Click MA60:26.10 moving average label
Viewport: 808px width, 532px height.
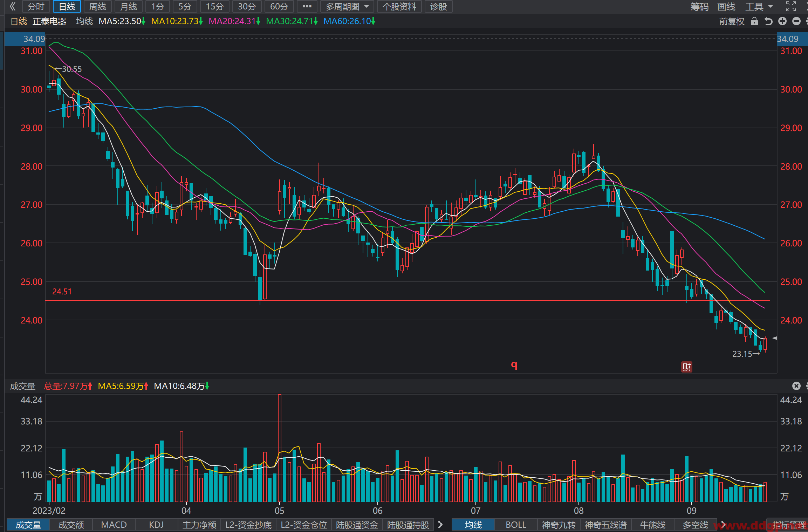coord(349,21)
